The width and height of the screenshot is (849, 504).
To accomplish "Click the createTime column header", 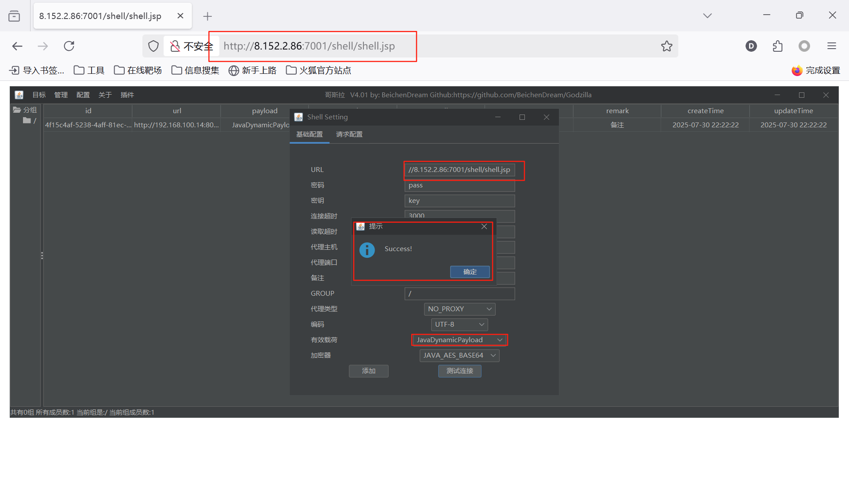I will click(706, 111).
